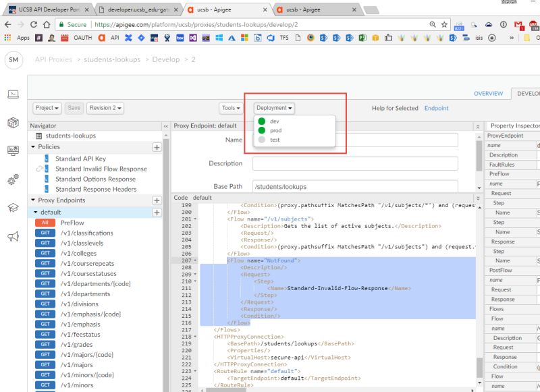The height and width of the screenshot is (392, 540).
Task: Open the Analyze dashboard icon
Action: coord(15,151)
